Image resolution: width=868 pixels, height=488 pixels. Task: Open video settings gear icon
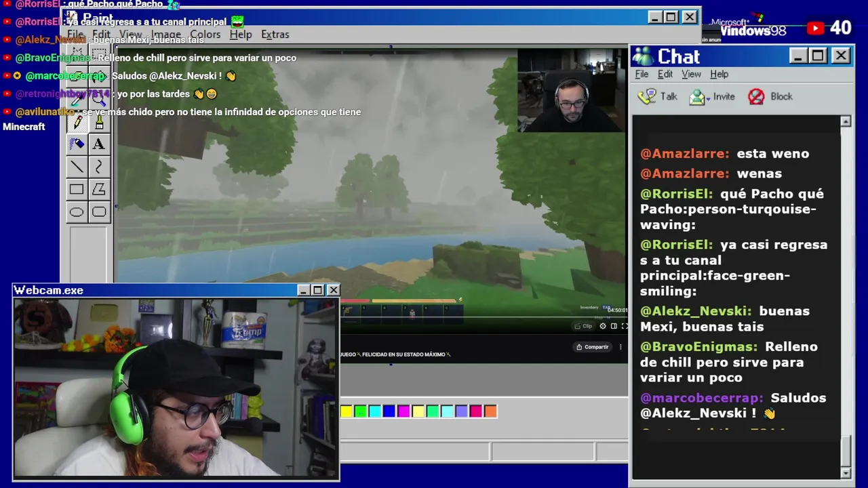coord(602,326)
